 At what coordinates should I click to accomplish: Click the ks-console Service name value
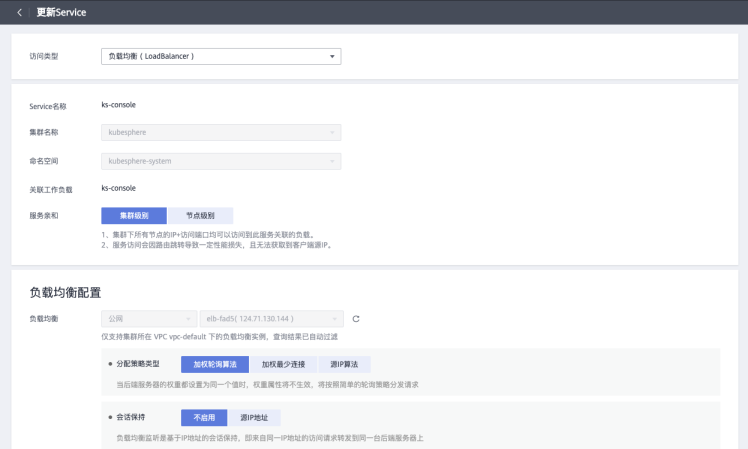(x=118, y=104)
